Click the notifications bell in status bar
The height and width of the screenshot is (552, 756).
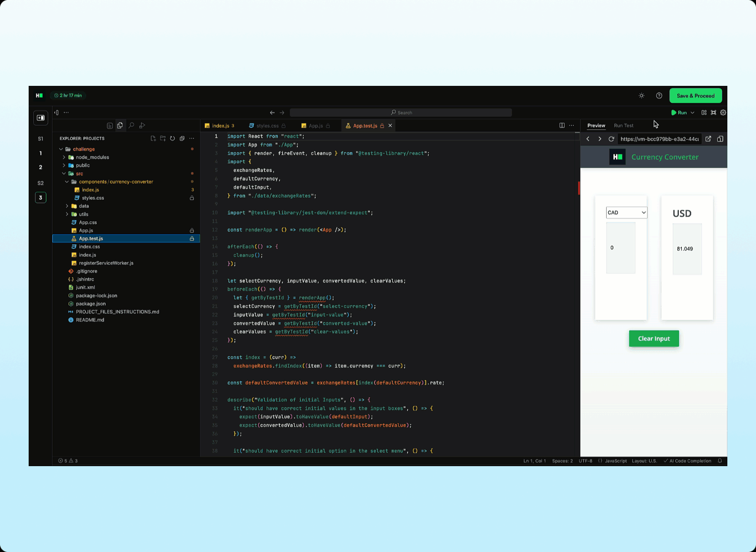tap(720, 461)
